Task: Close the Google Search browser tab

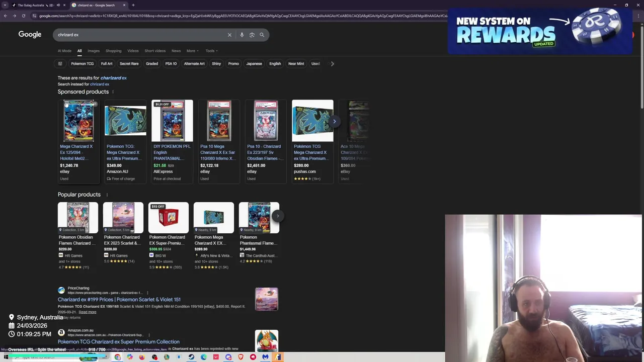Action: click(124, 5)
